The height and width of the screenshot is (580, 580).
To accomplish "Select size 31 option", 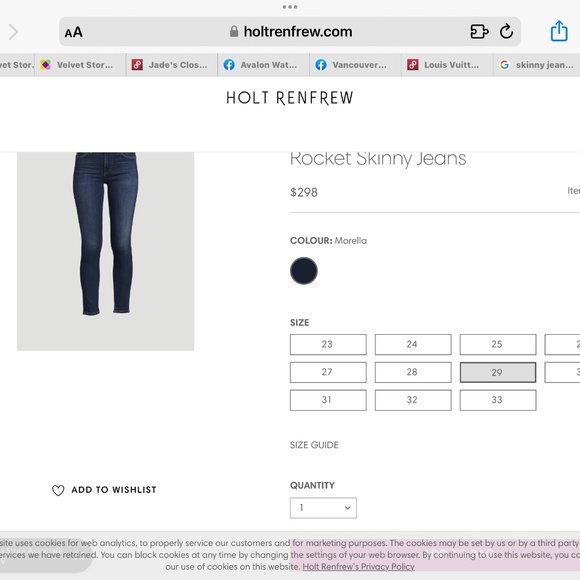I will (x=328, y=400).
